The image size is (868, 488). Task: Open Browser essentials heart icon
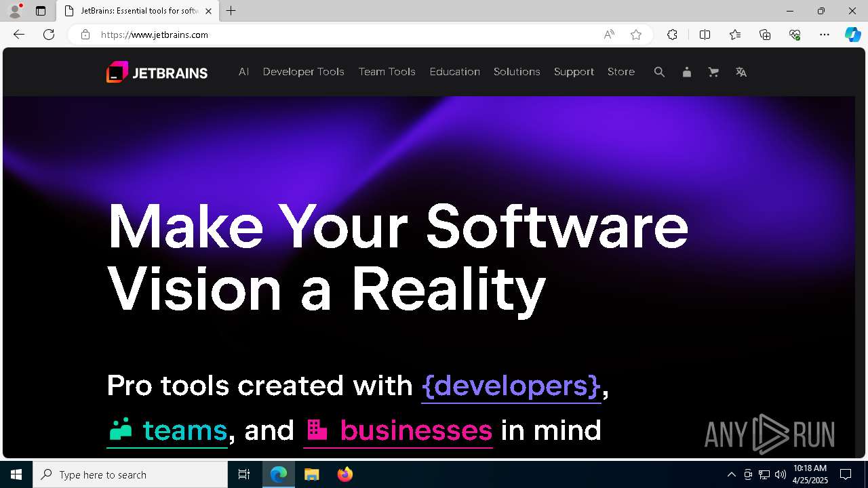pos(795,35)
